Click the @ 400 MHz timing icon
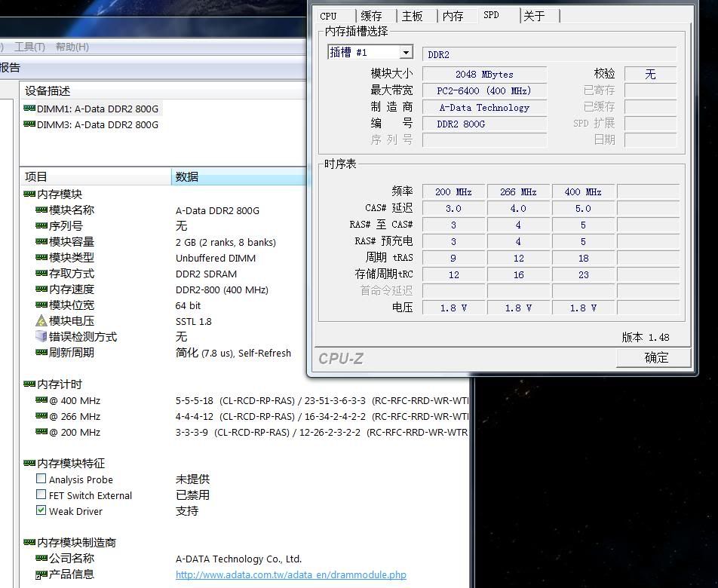Image resolution: width=718 pixels, height=588 pixels. click(x=41, y=400)
